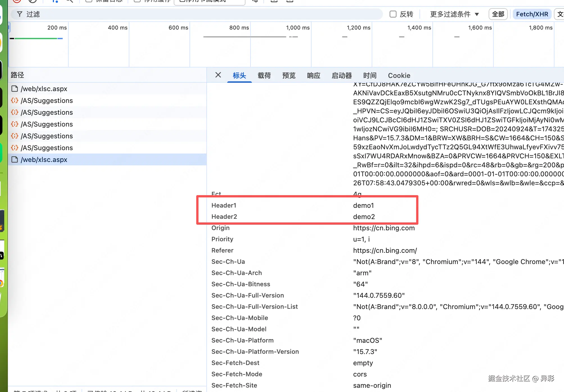Click document icon of first /web/xlsc.aspx
The height and width of the screenshot is (392, 564).
[15, 89]
